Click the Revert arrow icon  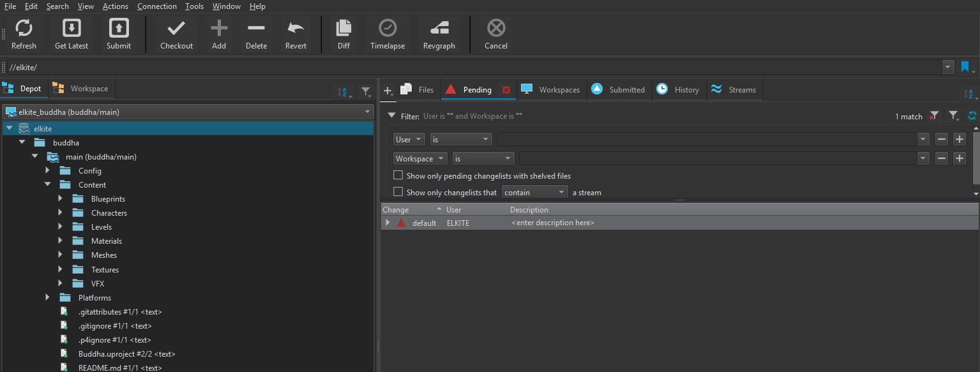pos(296,28)
